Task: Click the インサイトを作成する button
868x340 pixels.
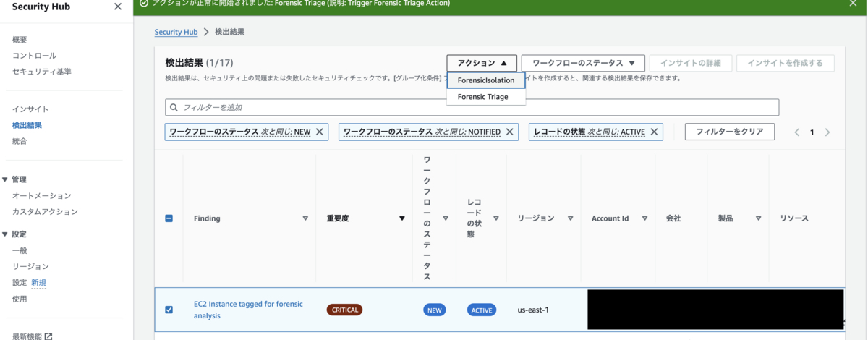Action: tap(785, 63)
